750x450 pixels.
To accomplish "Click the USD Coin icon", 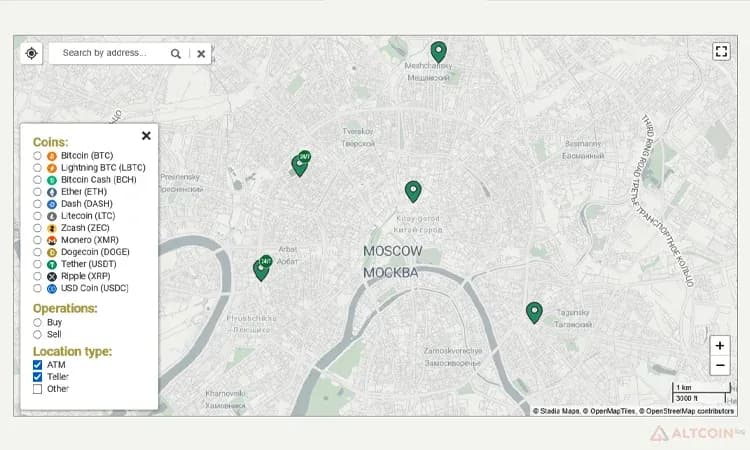I will point(52,288).
